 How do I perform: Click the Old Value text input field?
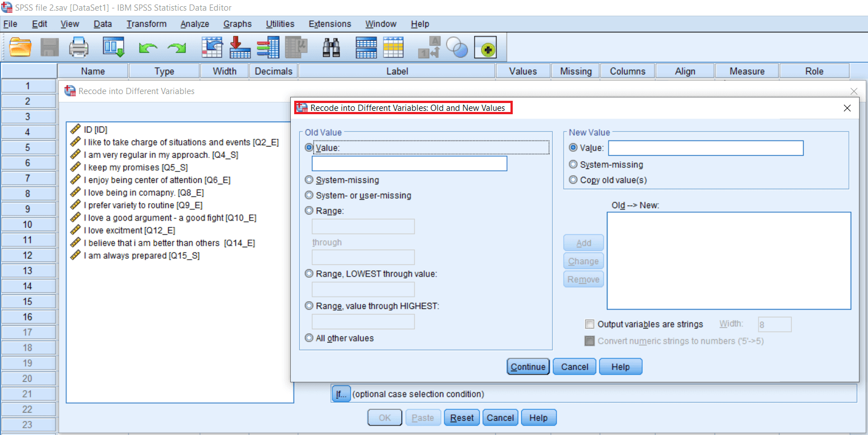410,163
